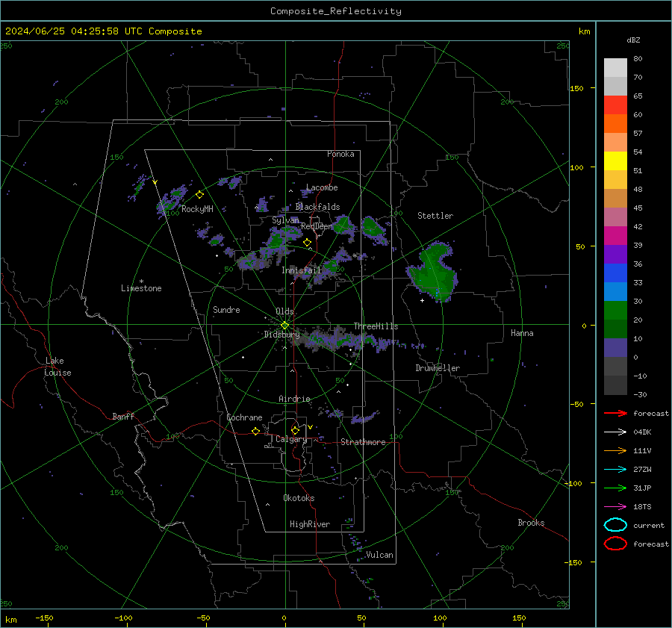Screen dimensions: 672x628
Task: Pick the magenta 42-39 dBZ swatch
Action: point(615,236)
